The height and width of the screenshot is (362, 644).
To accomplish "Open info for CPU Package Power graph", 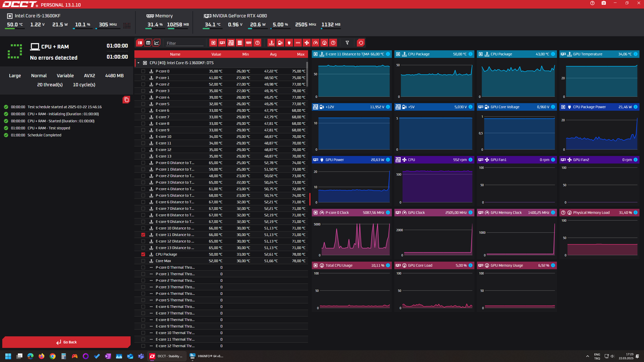I will point(635,107).
